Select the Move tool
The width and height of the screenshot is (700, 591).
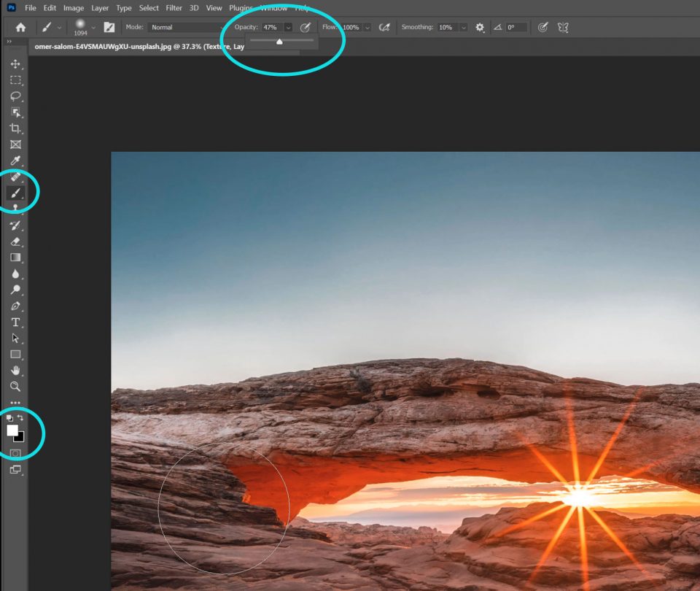[15, 64]
